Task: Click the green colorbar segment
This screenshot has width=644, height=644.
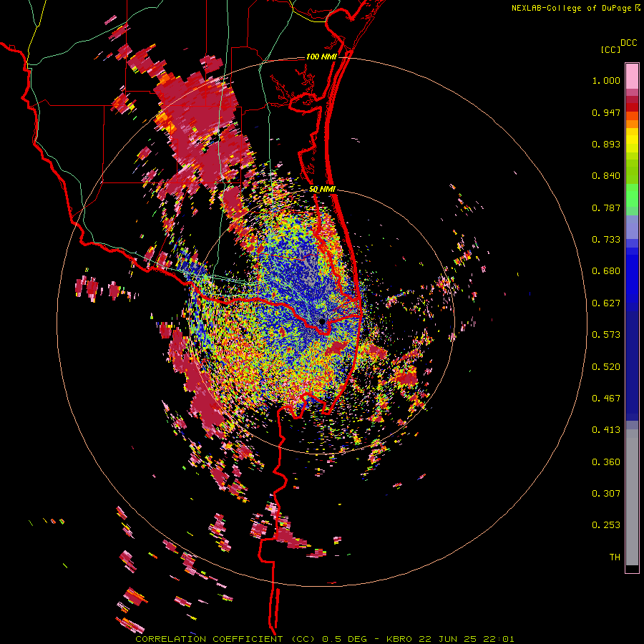Action: [632, 195]
